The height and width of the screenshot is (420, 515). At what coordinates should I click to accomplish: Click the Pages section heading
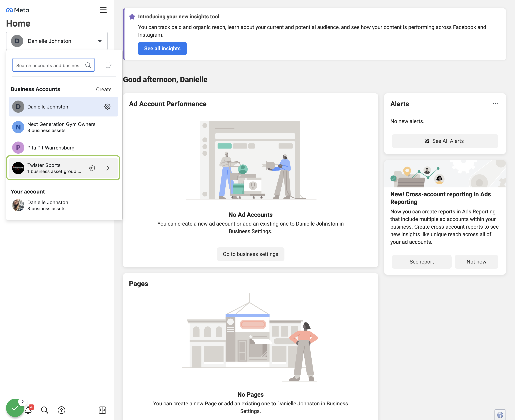[x=139, y=284]
